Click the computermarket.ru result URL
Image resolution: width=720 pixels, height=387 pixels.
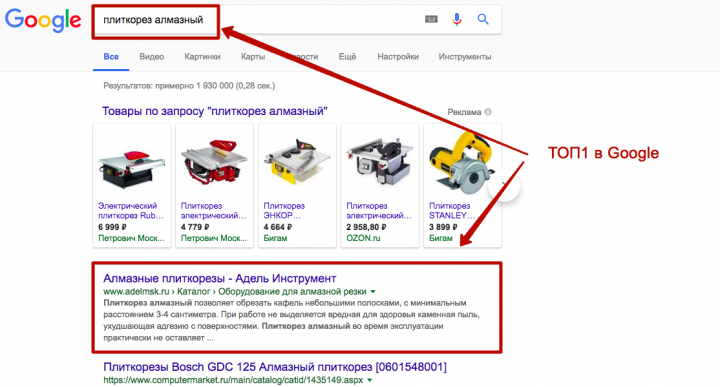(233, 380)
